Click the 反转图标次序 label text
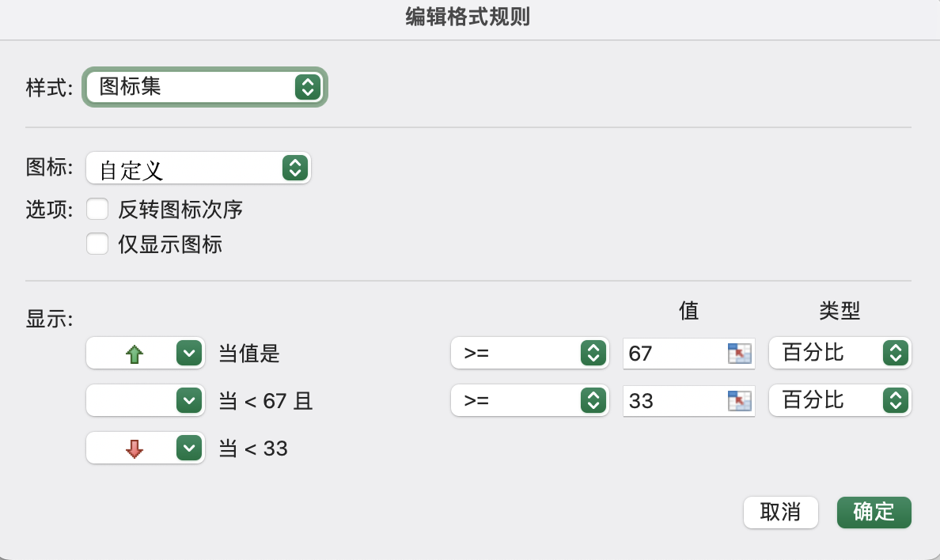 [180, 210]
